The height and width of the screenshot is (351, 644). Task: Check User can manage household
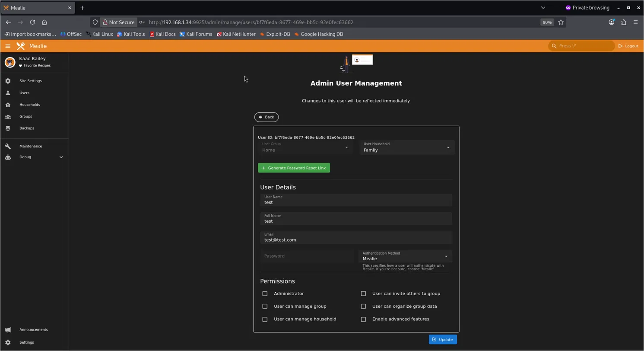pyautogui.click(x=265, y=319)
